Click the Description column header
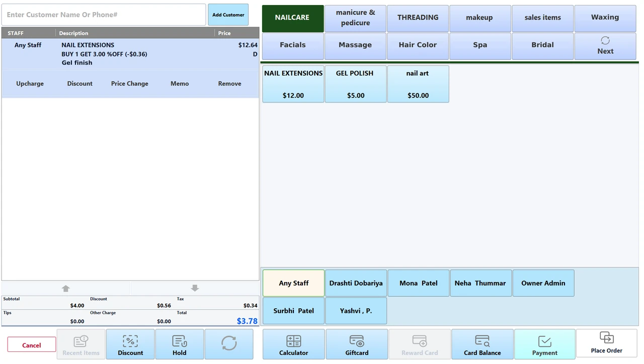This screenshot has height=364, width=644. point(73,33)
